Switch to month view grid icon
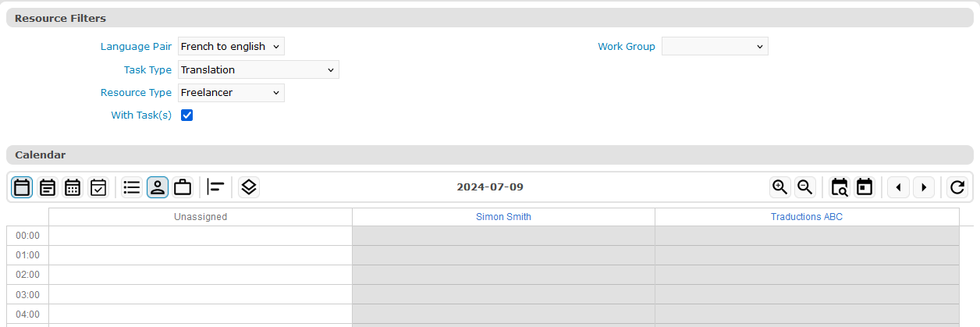 click(x=73, y=187)
